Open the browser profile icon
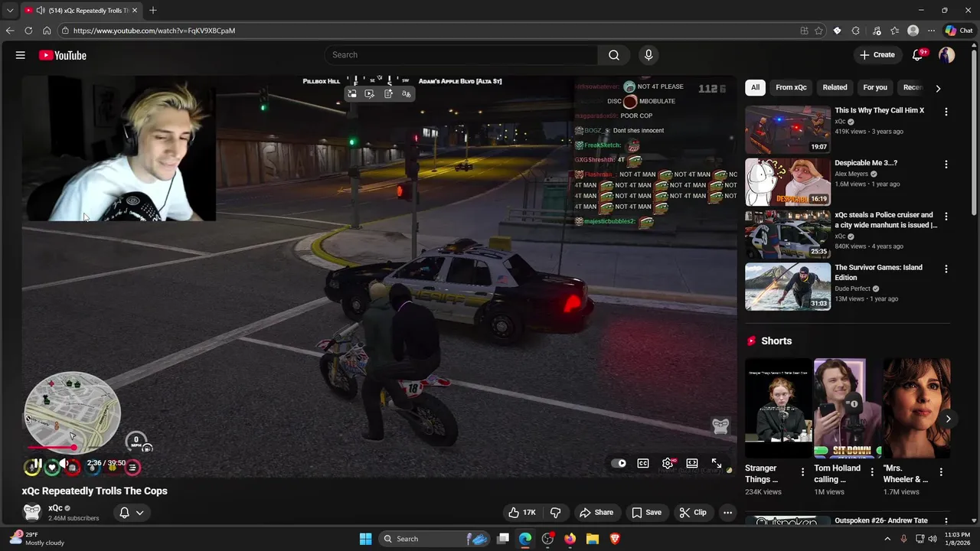Image resolution: width=980 pixels, height=551 pixels. pyautogui.click(x=913, y=31)
